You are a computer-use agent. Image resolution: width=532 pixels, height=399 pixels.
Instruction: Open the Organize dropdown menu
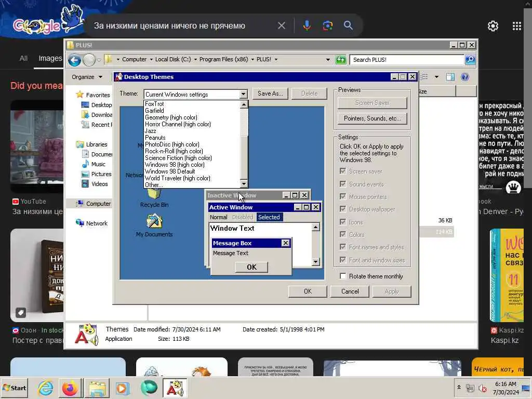click(87, 77)
